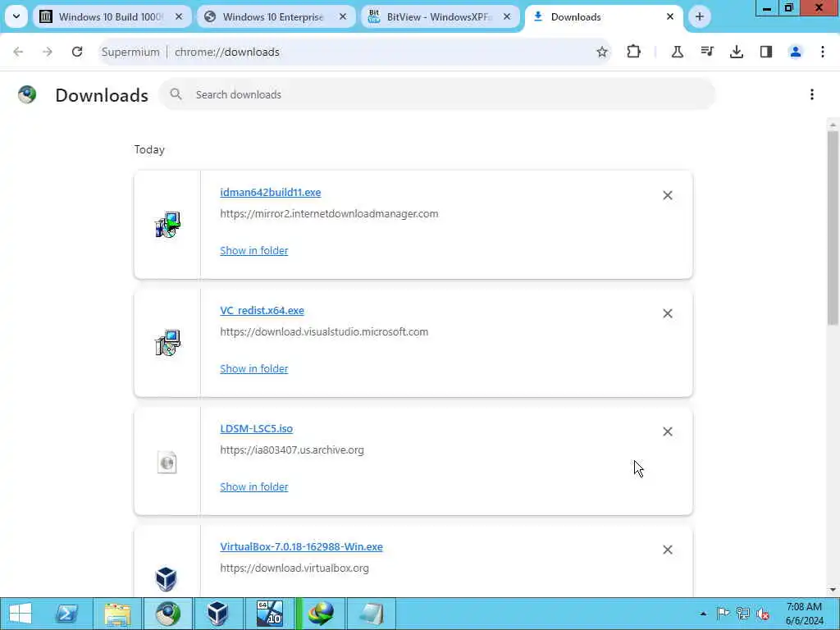This screenshot has height=630, width=840.
Task: Click the https://download.visualstudio.microsoft.com text
Action: pos(324,331)
